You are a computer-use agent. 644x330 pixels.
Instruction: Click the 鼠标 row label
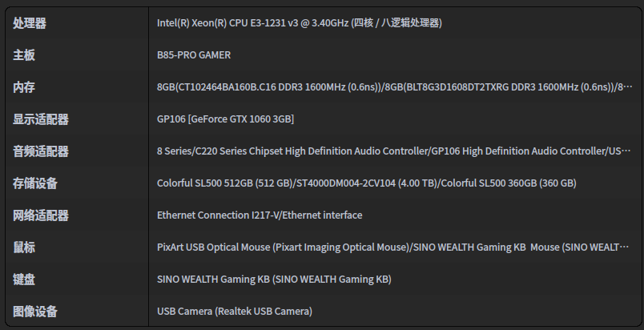[x=24, y=247]
